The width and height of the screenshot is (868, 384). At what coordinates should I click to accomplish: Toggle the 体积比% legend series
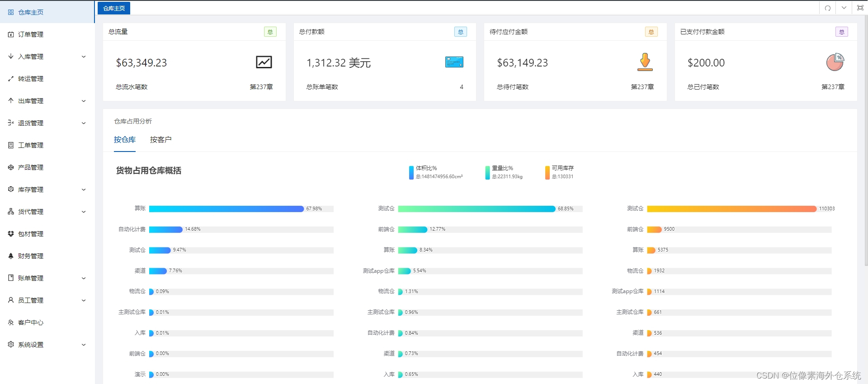pos(436,172)
